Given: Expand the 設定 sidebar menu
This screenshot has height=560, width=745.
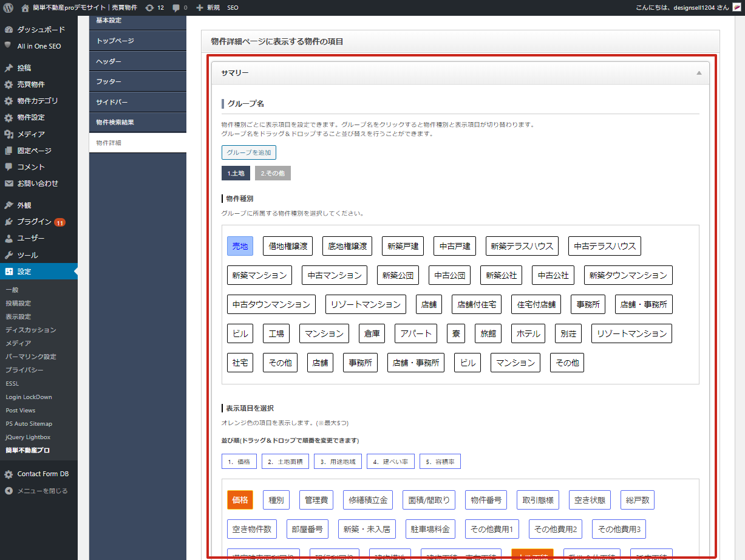Looking at the screenshot, I should tap(24, 271).
